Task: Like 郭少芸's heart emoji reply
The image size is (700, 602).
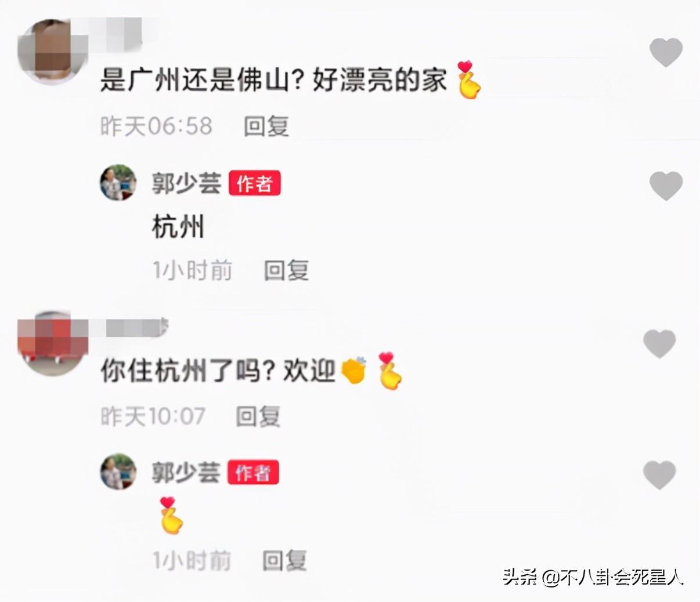Action: click(660, 474)
